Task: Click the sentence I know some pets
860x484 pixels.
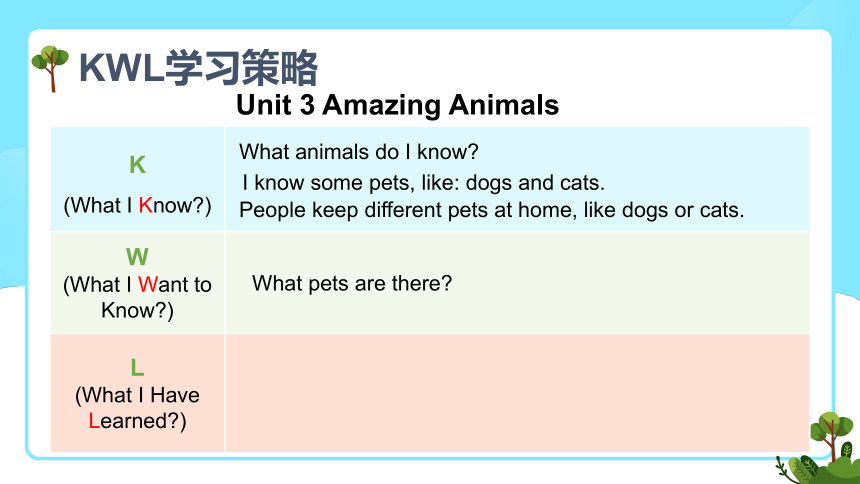Action: pos(423,183)
